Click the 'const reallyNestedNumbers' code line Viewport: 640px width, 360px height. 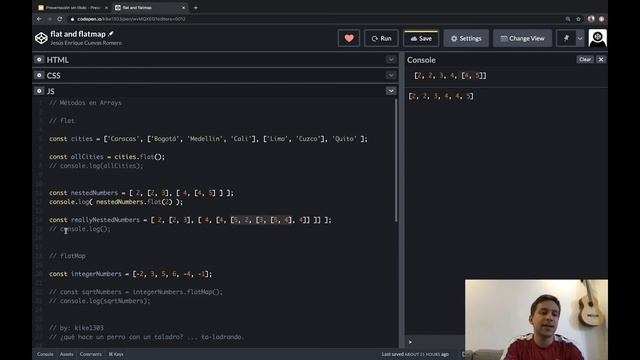pyautogui.click(x=190, y=220)
